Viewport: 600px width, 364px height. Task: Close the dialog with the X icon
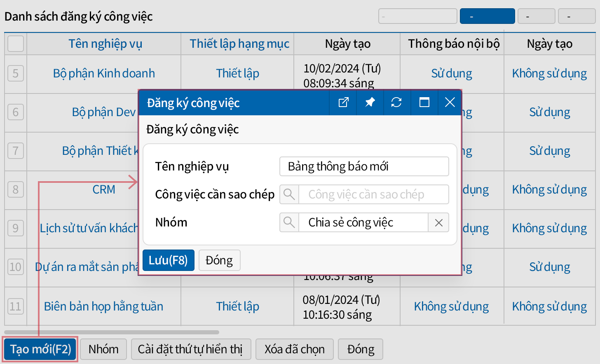(450, 103)
